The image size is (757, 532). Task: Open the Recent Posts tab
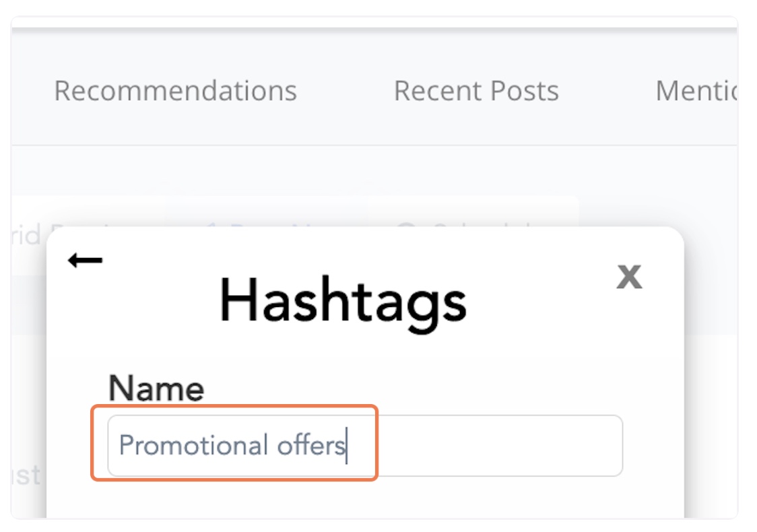point(476,91)
